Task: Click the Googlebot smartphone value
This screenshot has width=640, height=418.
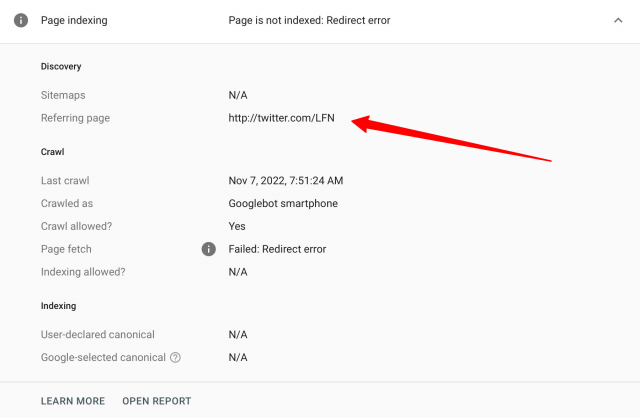Action: tap(283, 204)
